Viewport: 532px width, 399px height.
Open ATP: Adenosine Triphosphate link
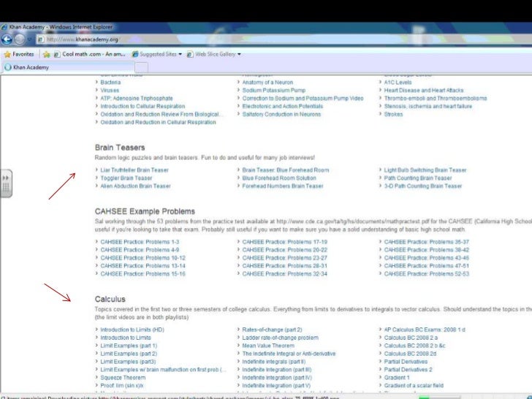(x=137, y=99)
